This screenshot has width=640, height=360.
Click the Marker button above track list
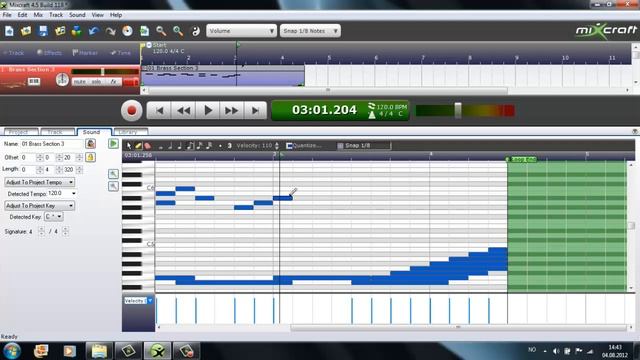[x=85, y=53]
